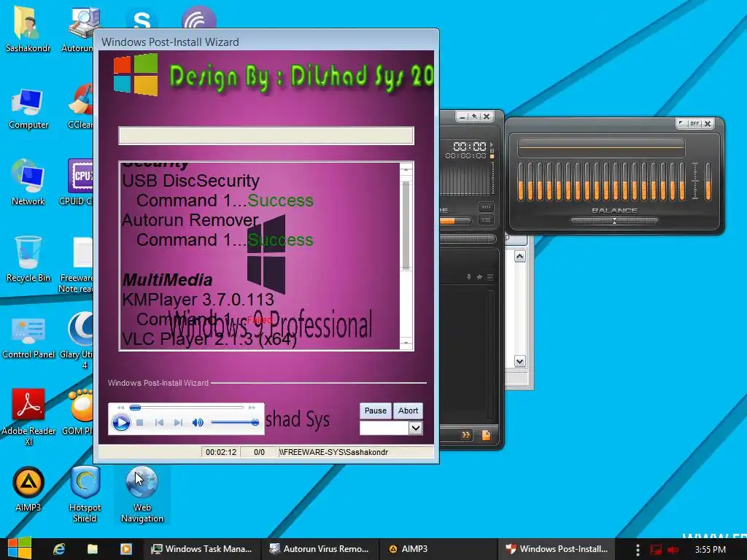Image resolution: width=747 pixels, height=560 pixels.
Task: Click the down arrow in the background window scrollbar
Action: [519, 362]
